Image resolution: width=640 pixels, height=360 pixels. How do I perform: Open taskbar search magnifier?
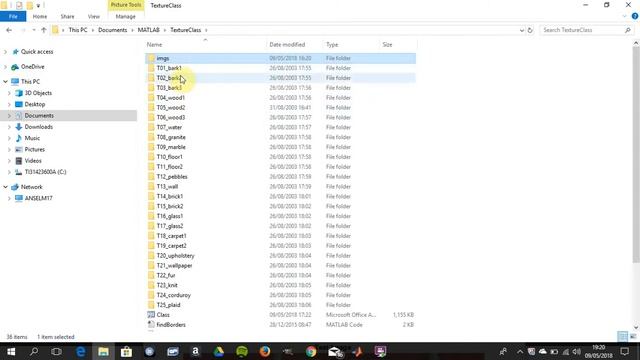coord(34,351)
